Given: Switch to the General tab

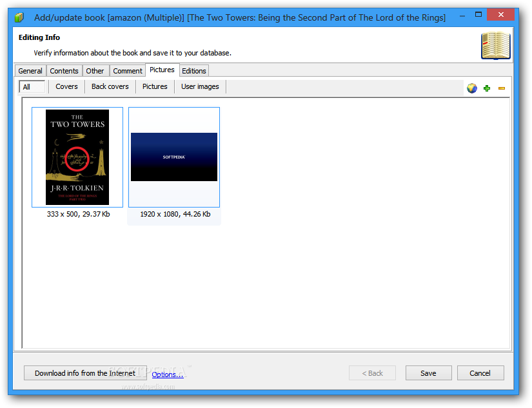Looking at the screenshot, I should click(30, 71).
